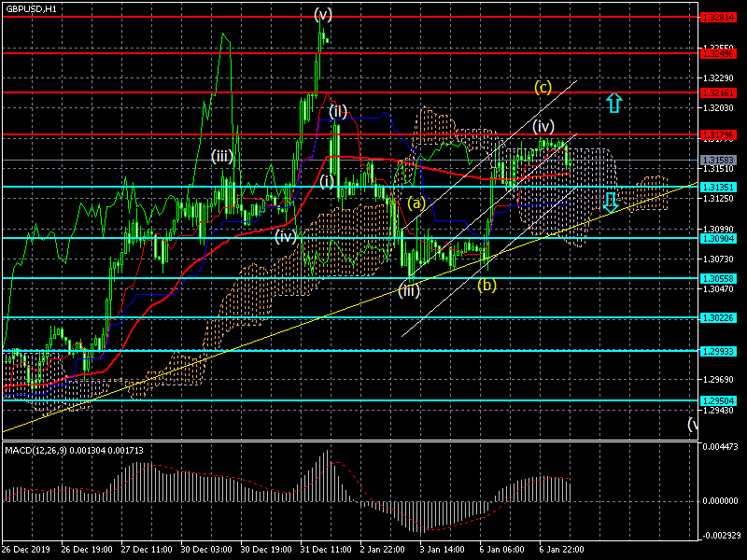Click the 1.29430 axis value
Screen dimensions: 747x560
(718, 410)
